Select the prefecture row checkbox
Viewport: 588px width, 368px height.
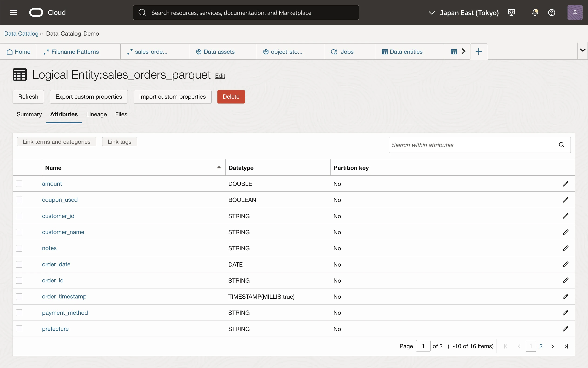(x=19, y=329)
